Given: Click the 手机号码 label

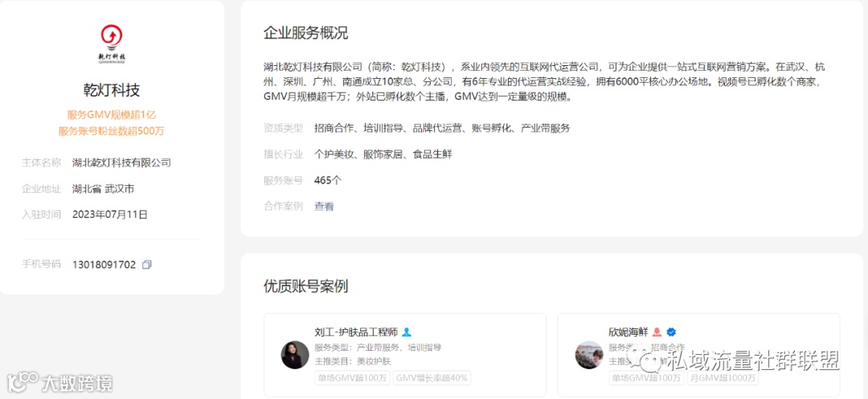Looking at the screenshot, I should tap(42, 265).
